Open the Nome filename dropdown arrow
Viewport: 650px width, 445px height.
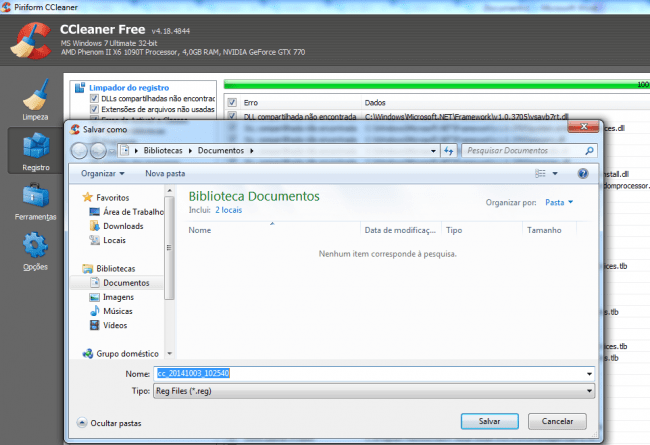[x=589, y=374]
